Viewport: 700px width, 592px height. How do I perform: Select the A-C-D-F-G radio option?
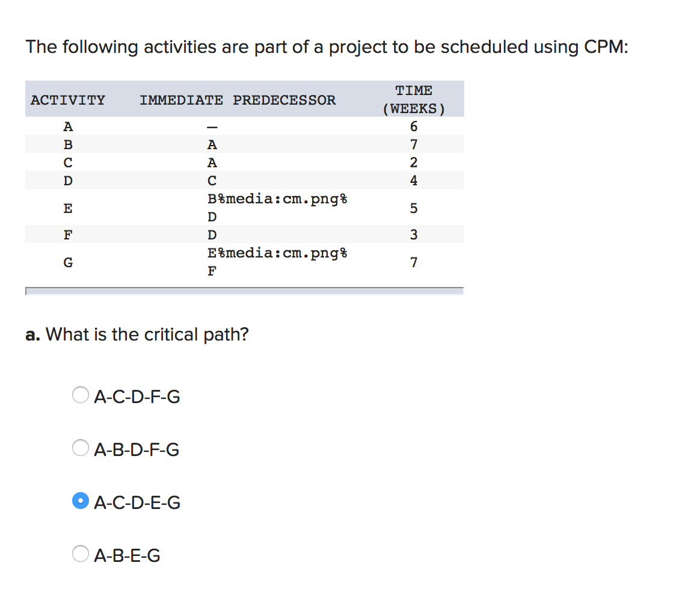(81, 395)
